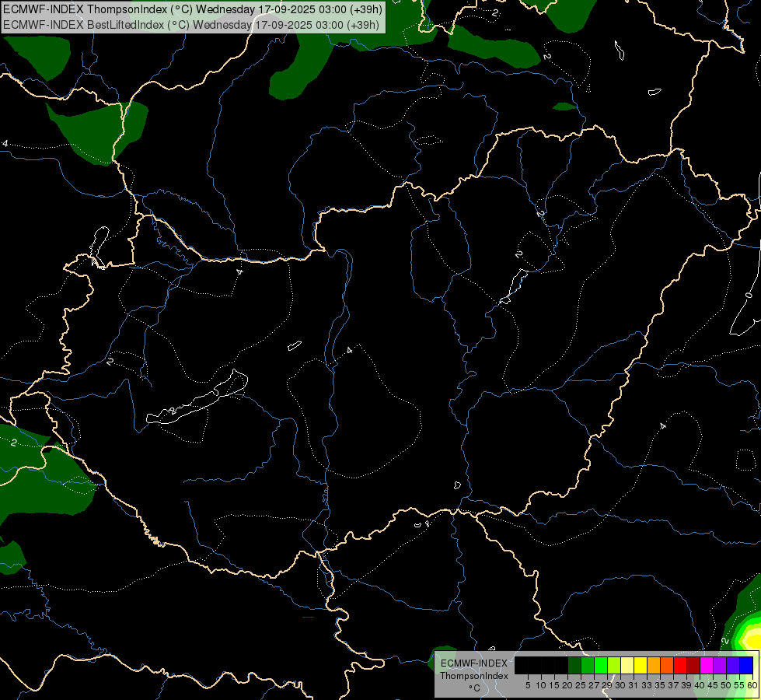Click the ThompsonIndex title line at top
Image resolution: width=761 pixels, height=700 pixels.
(193, 9)
